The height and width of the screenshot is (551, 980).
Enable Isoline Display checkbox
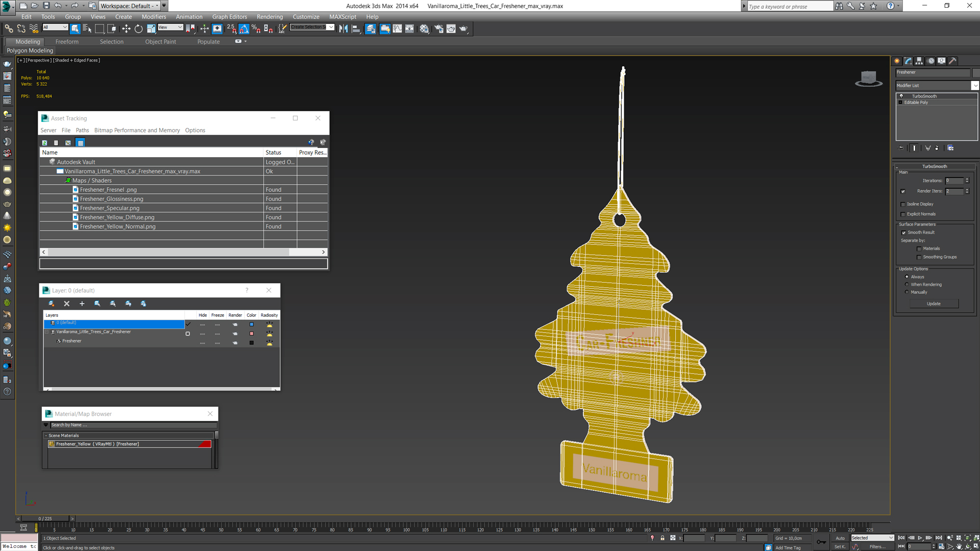(903, 204)
